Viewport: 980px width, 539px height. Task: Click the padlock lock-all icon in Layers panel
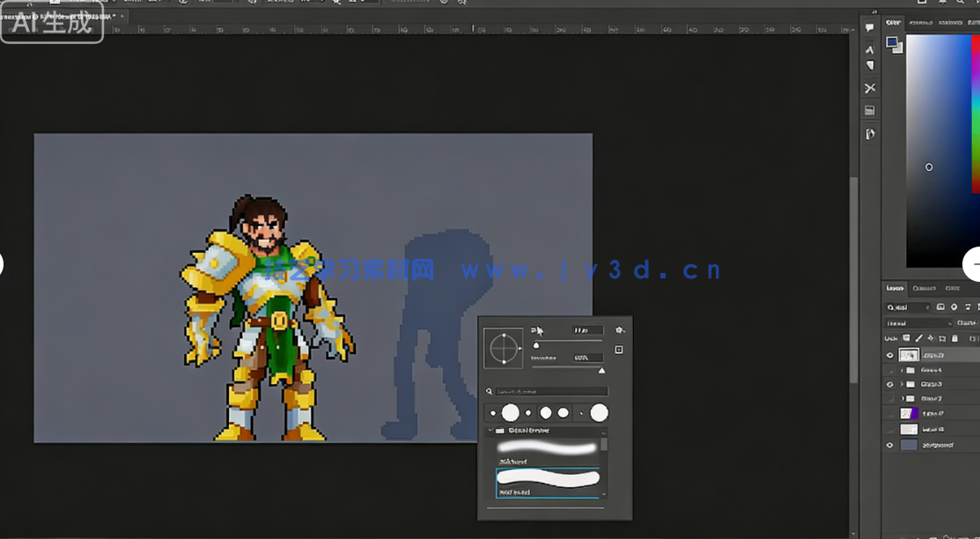click(954, 338)
